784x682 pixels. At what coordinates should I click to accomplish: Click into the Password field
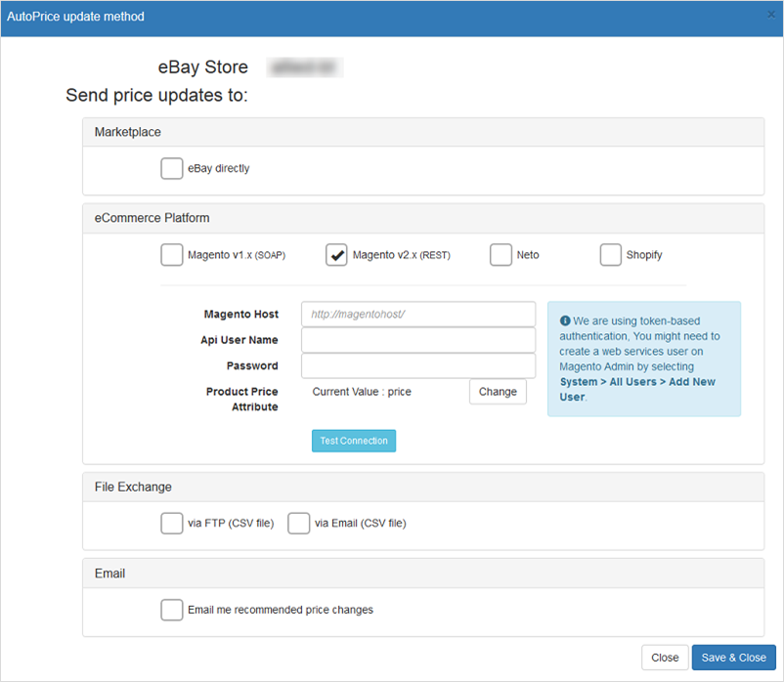click(x=418, y=365)
